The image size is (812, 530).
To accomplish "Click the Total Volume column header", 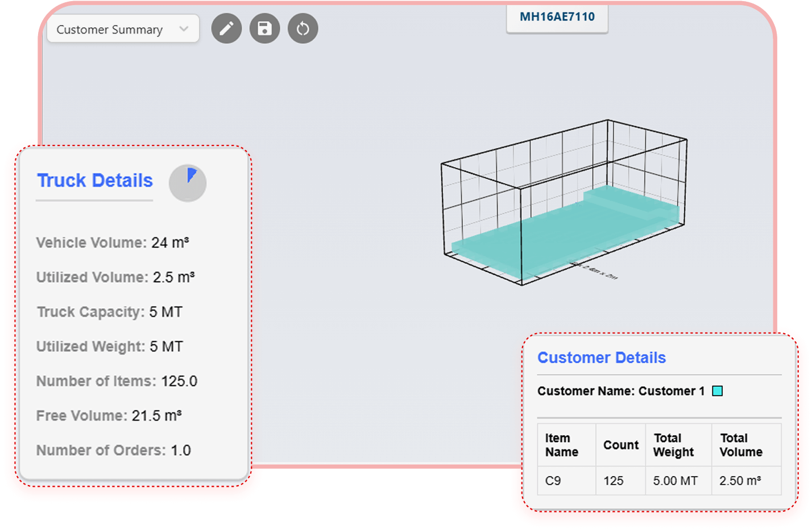I will pyautogui.click(x=741, y=445).
